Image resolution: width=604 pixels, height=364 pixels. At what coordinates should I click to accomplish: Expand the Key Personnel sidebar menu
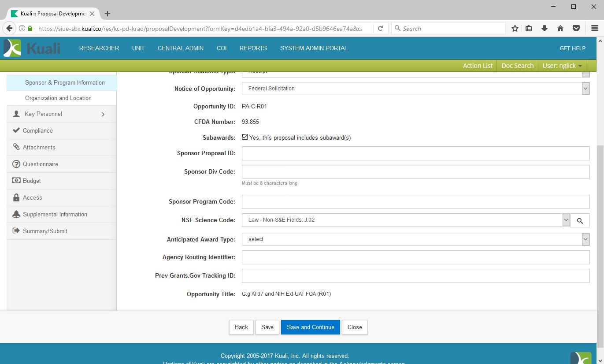pyautogui.click(x=61, y=114)
